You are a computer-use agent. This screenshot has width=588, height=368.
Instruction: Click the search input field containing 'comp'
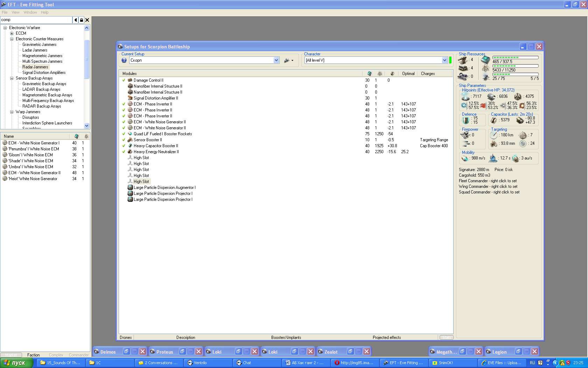pyautogui.click(x=36, y=20)
